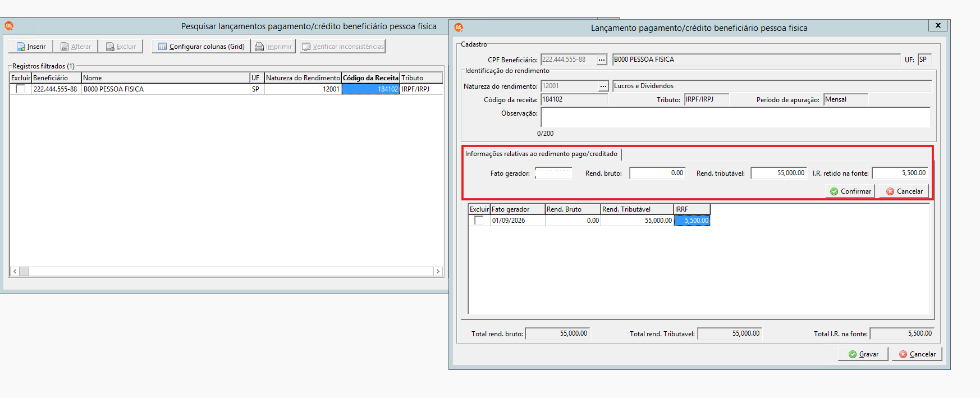Select the IRRF column header

[x=692, y=209]
